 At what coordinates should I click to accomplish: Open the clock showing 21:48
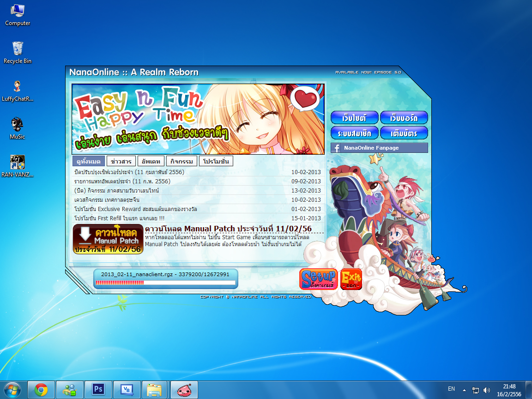coord(509,390)
